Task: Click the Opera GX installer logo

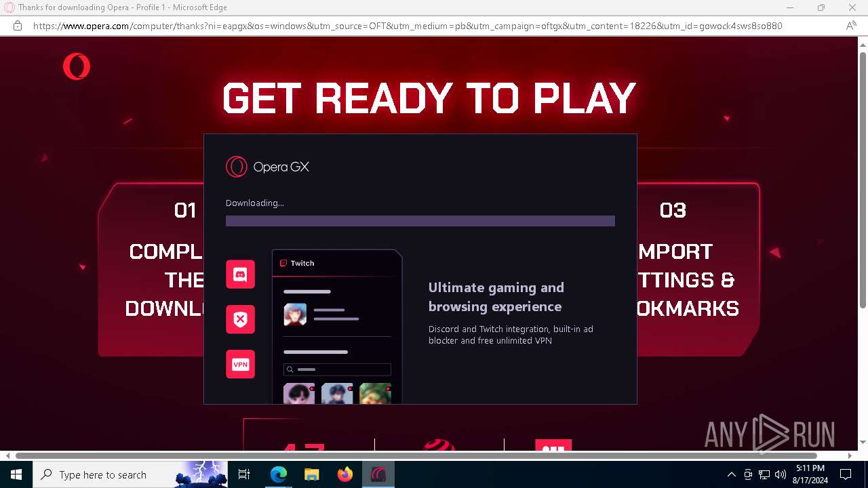Action: point(267,167)
